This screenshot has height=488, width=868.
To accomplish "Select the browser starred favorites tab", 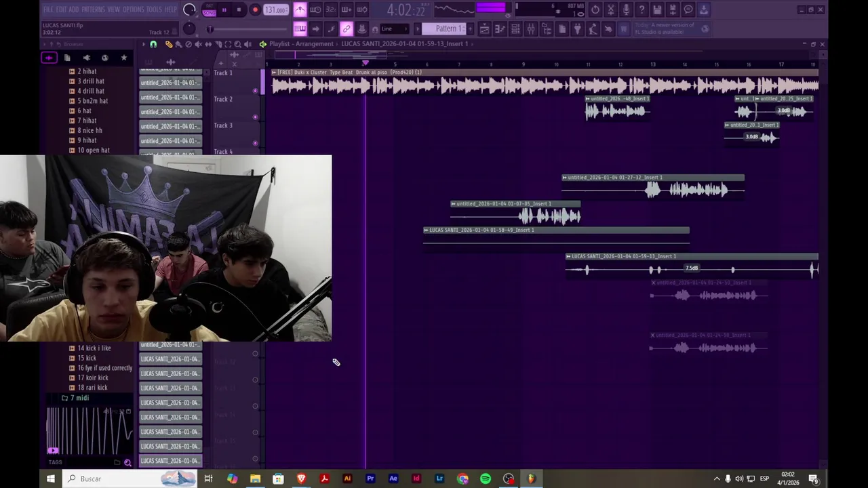I will click(x=123, y=58).
